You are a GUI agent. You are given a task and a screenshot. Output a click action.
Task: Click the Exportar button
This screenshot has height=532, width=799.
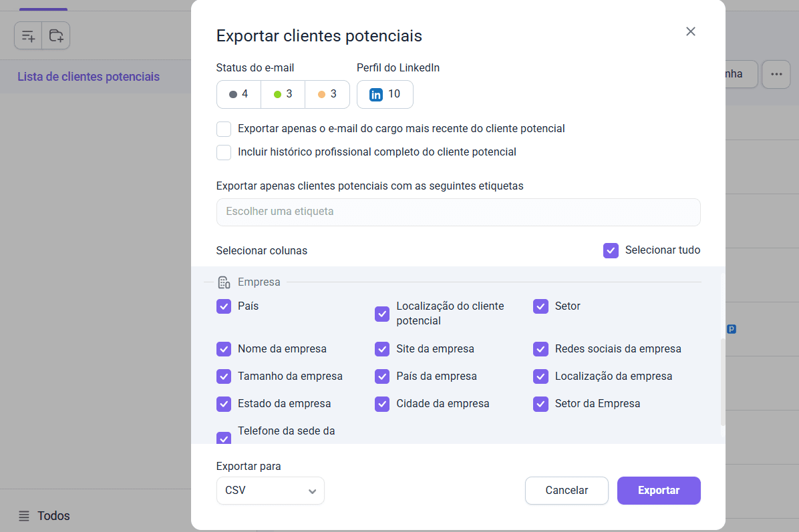point(658,491)
